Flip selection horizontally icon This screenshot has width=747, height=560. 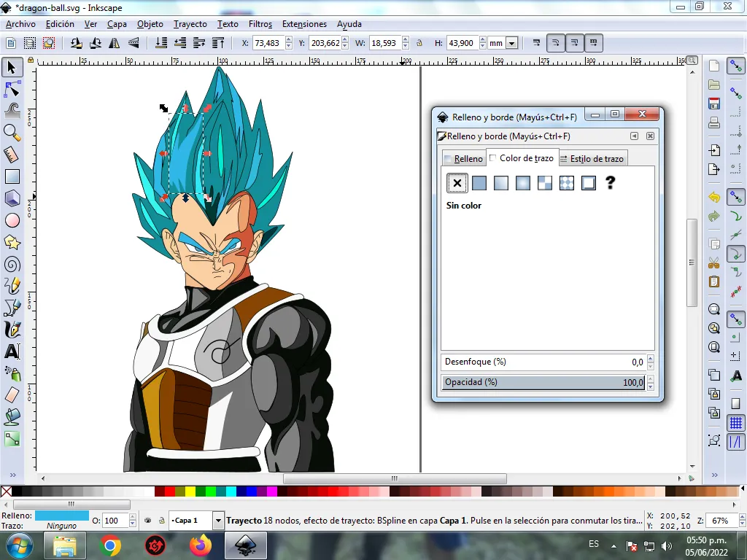115,43
